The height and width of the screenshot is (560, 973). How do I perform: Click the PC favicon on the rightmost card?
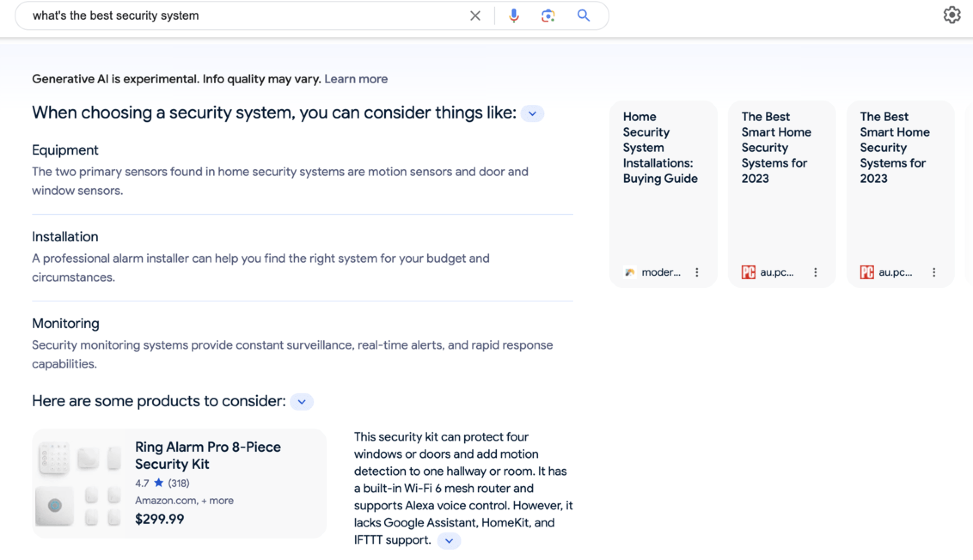(867, 272)
